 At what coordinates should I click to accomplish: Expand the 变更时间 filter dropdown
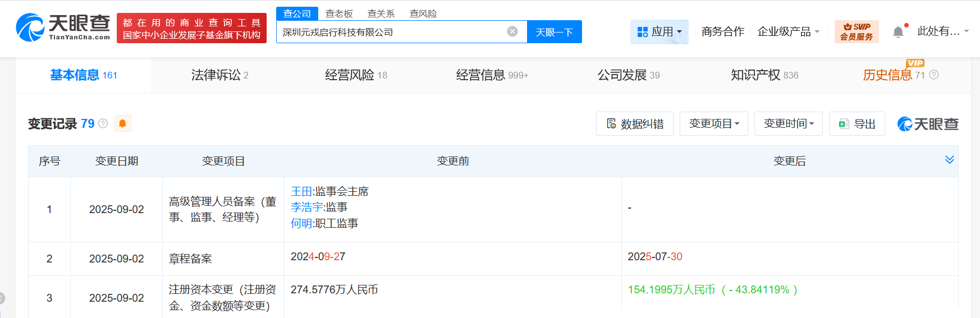click(x=788, y=123)
